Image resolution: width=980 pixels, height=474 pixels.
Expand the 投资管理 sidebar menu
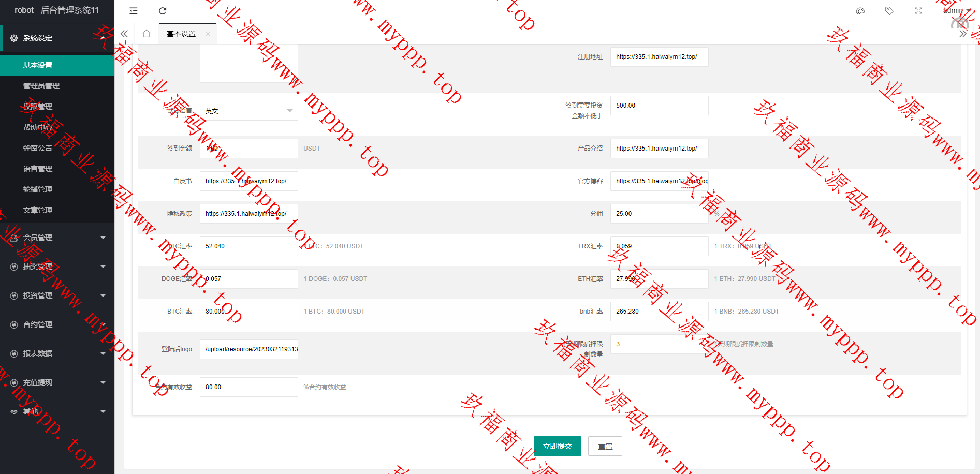point(57,295)
